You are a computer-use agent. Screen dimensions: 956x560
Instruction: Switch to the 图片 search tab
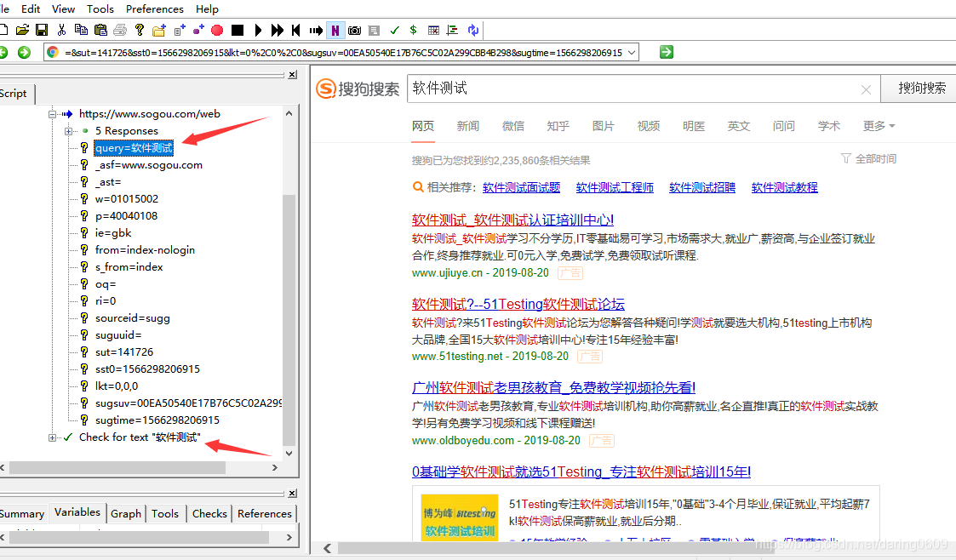pos(603,126)
